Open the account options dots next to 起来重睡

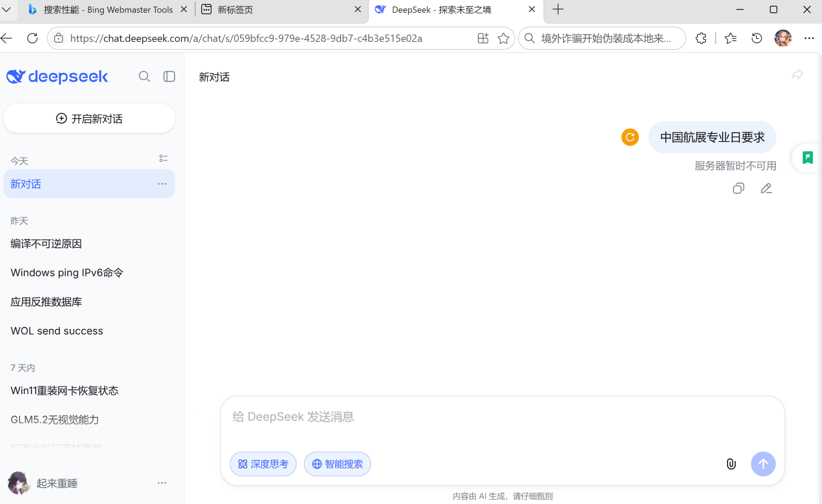coord(162,483)
